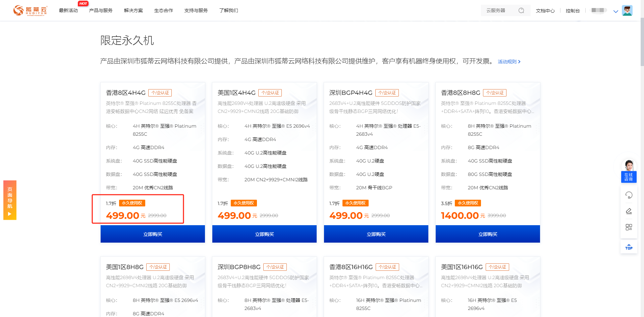
Task: Click the 限定永久机 heading
Action: coord(127,41)
